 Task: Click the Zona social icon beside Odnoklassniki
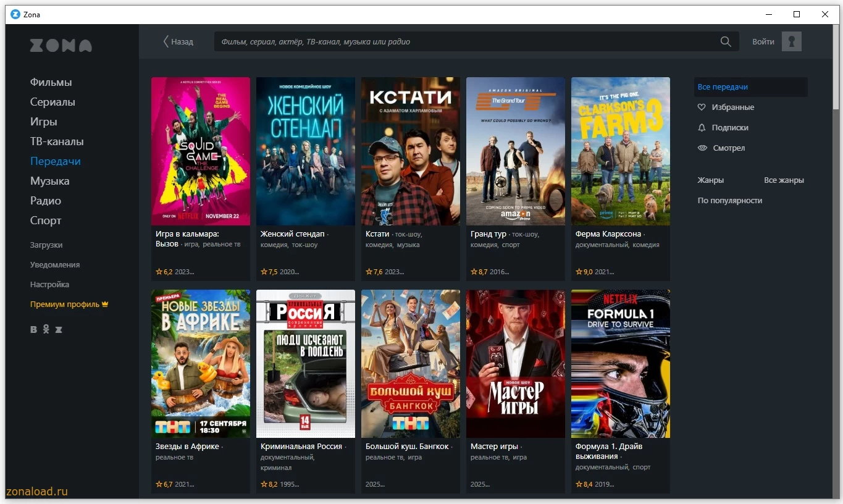pos(59,330)
